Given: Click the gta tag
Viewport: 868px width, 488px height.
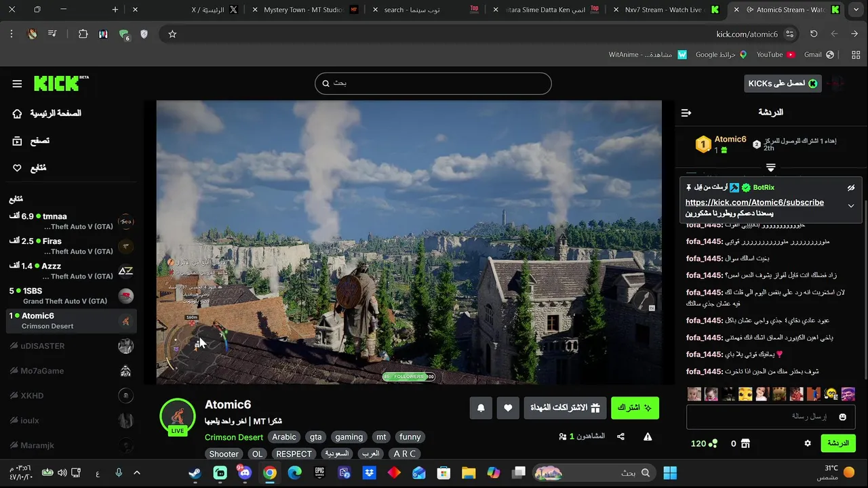Looking at the screenshot, I should point(315,437).
